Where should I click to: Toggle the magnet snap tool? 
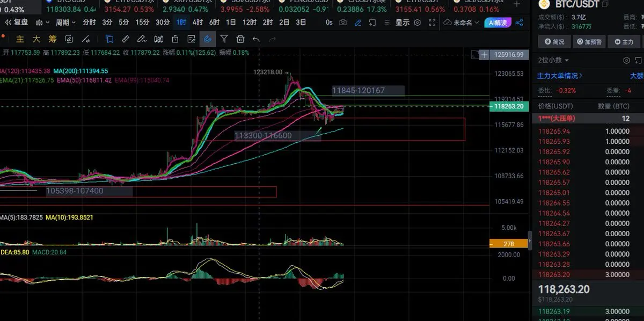point(208,39)
